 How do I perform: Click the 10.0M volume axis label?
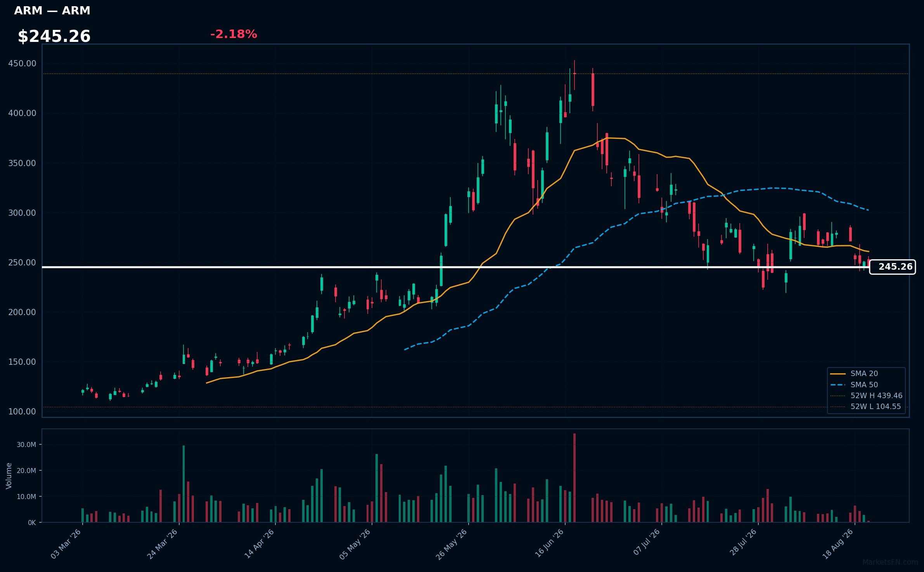tap(26, 497)
